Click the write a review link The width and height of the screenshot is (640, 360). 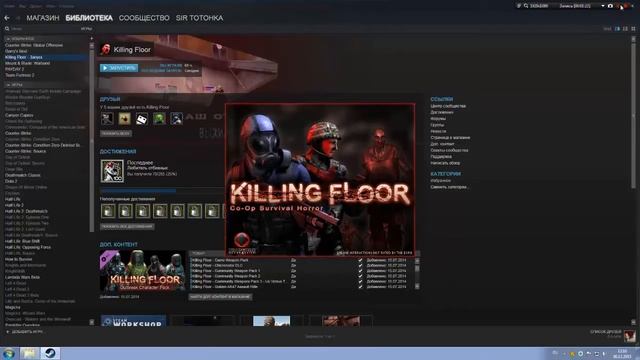(x=445, y=163)
